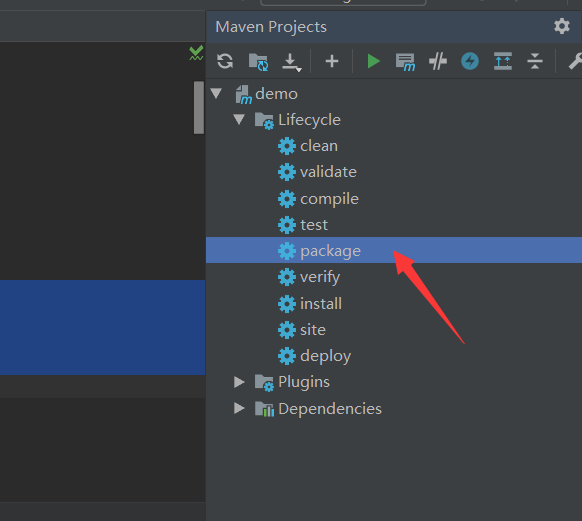Collapse the Lifecycle folder
The image size is (582, 521).
pos(239,119)
